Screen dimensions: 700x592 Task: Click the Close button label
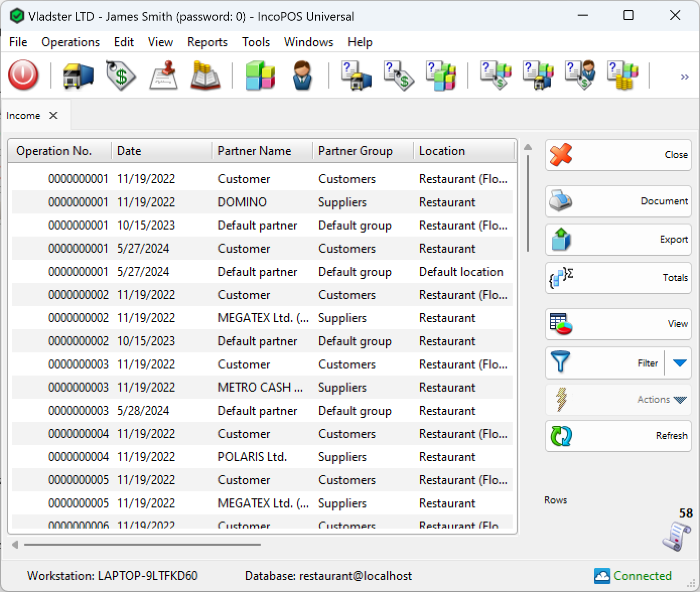(x=676, y=155)
